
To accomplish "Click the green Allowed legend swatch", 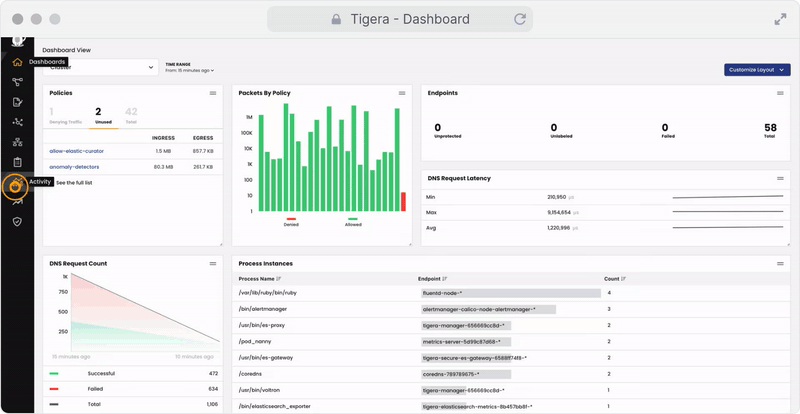I will tap(353, 218).
